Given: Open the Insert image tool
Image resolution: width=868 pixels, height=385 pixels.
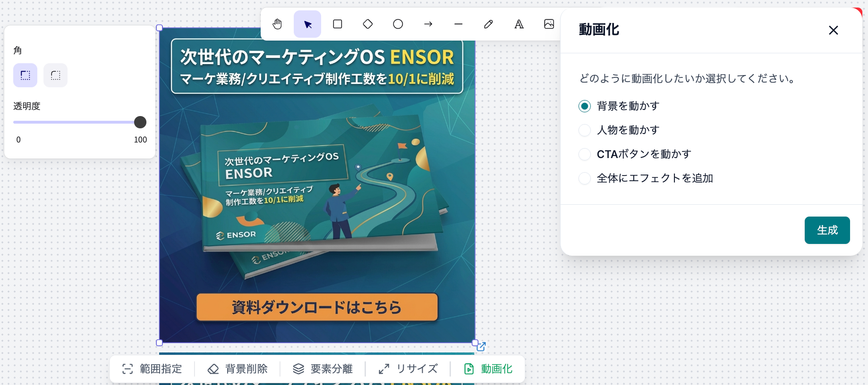Looking at the screenshot, I should (x=549, y=24).
